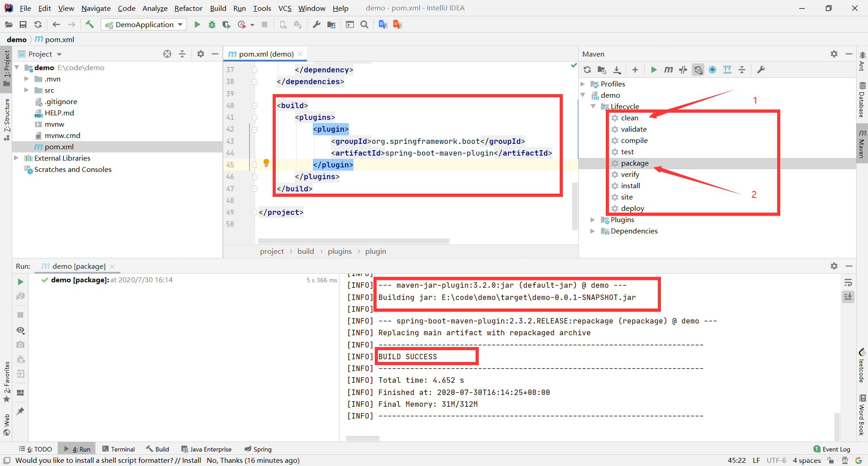
Task: Click editor horizontal scrollbar
Action: (354, 241)
